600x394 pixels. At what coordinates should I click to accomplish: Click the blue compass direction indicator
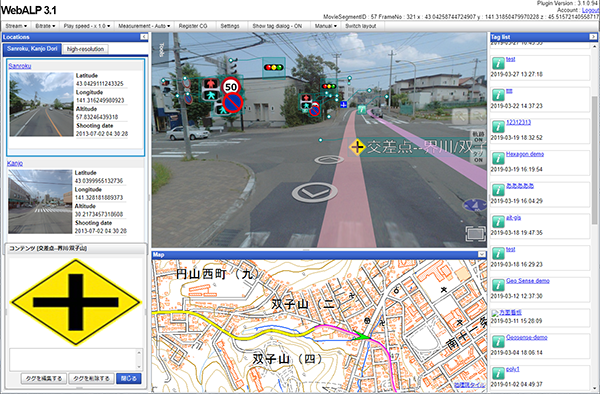coord(475,205)
